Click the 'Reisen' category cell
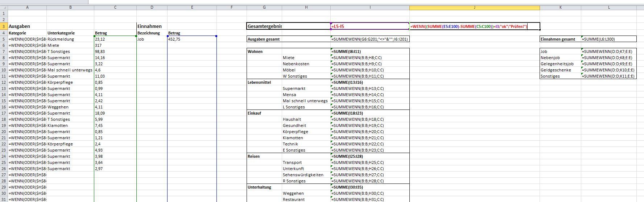 pos(264,156)
